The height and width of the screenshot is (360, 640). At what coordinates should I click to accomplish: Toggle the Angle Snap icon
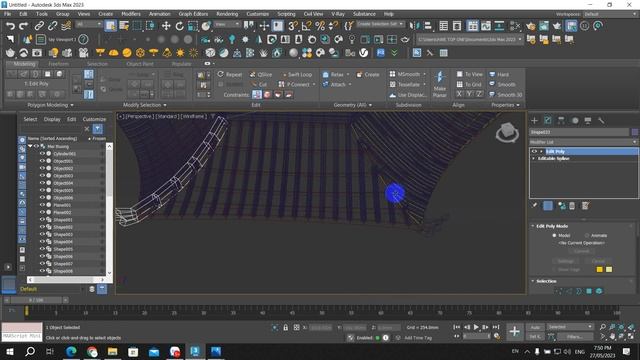tap(306, 26)
